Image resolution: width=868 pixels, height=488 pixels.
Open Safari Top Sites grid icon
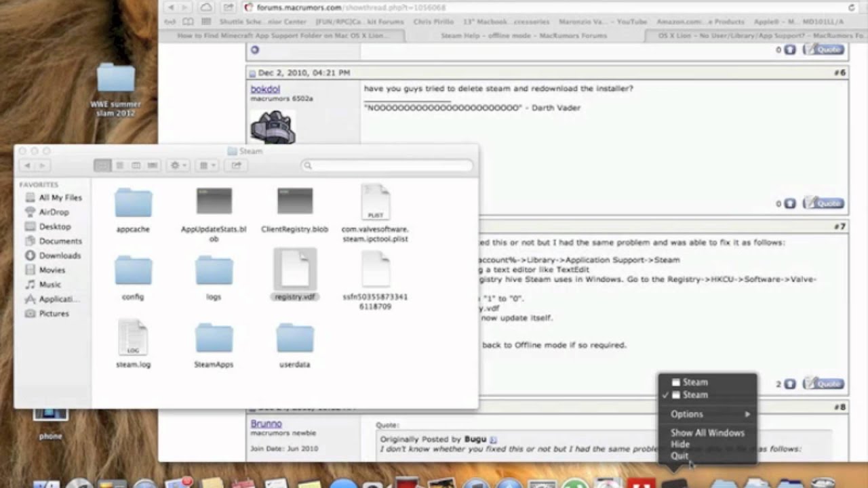coord(206,22)
